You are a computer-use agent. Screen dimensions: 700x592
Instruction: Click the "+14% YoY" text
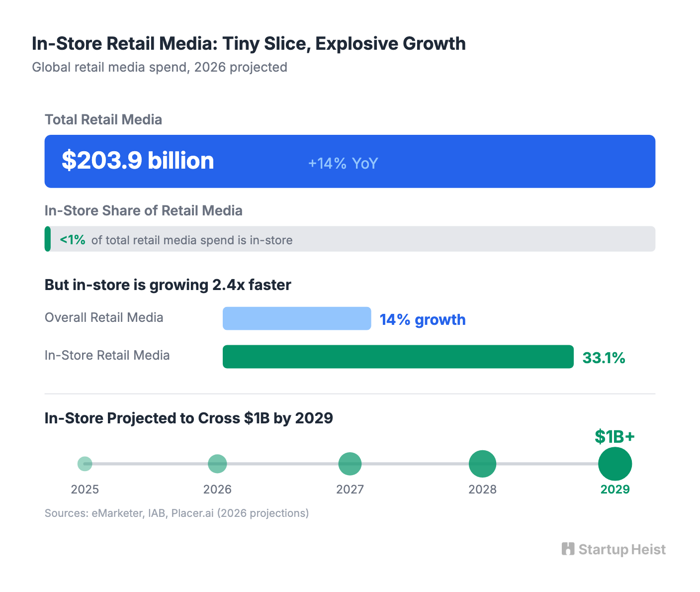point(343,163)
